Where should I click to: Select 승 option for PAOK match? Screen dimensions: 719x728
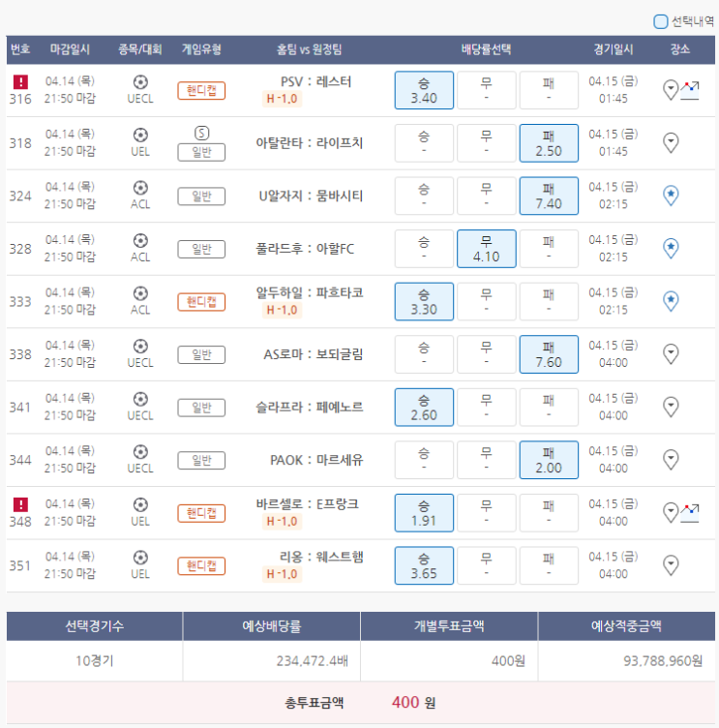coord(424,460)
